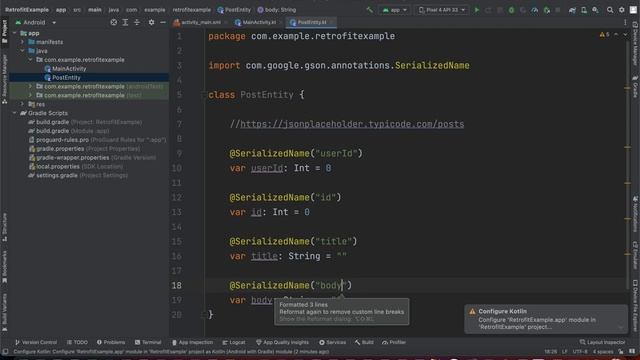Open the Logcat tool window

click(x=234, y=342)
